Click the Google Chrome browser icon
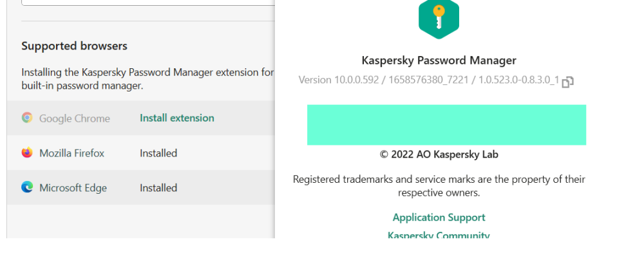Image resolution: width=644 pixels, height=262 pixels. point(27,118)
